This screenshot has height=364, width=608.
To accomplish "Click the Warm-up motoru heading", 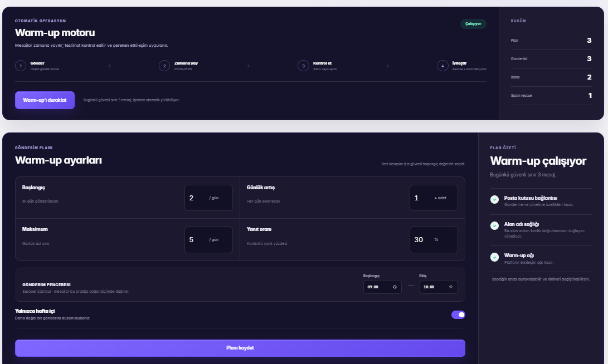I will 55,33.
